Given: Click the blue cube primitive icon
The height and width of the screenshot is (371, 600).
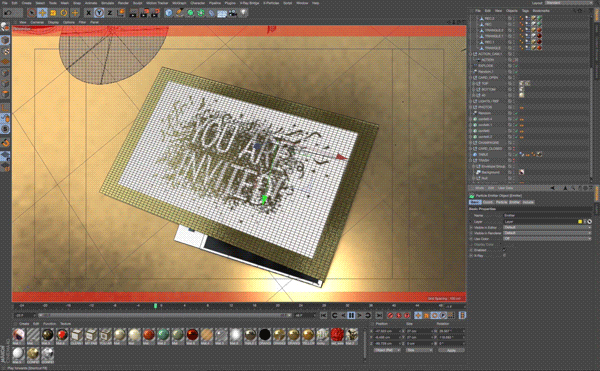Looking at the screenshot, I should tap(169, 13).
